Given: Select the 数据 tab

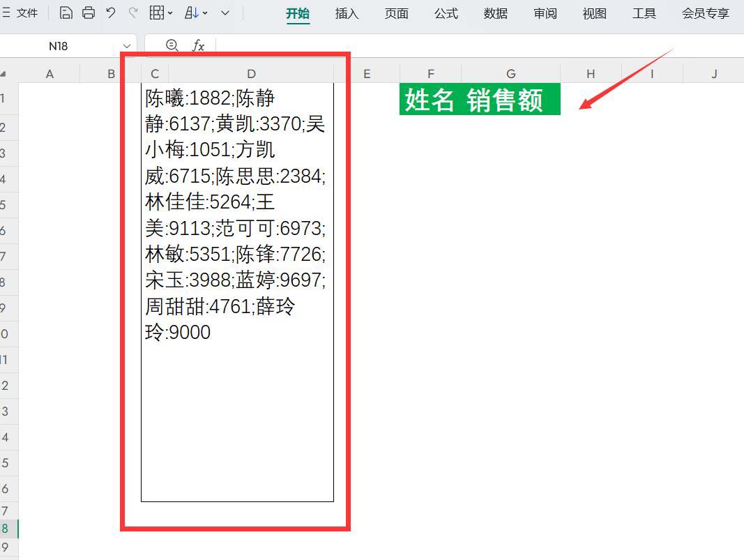Looking at the screenshot, I should 495,14.
